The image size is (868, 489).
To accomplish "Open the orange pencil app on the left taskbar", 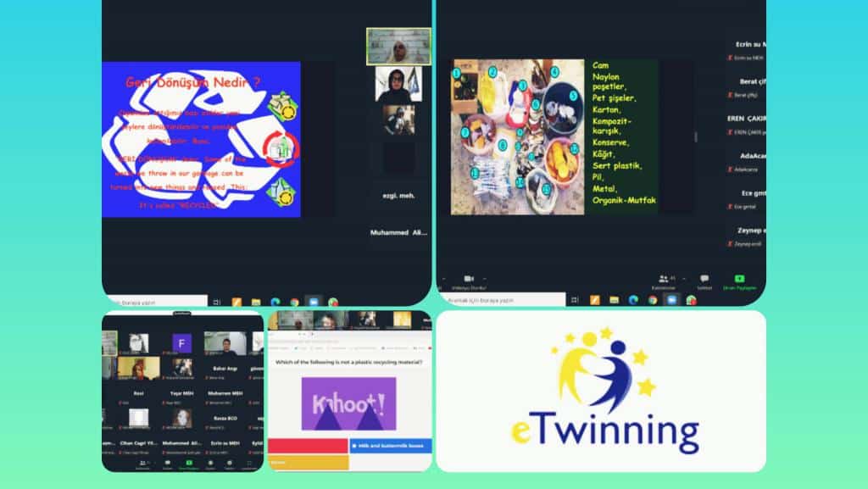I will (237, 302).
